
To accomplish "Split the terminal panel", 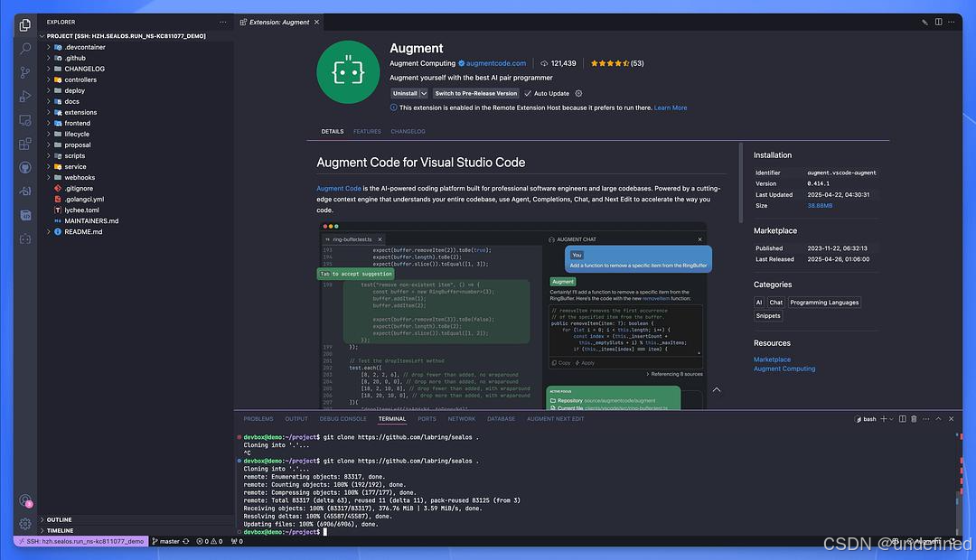I will (x=902, y=419).
